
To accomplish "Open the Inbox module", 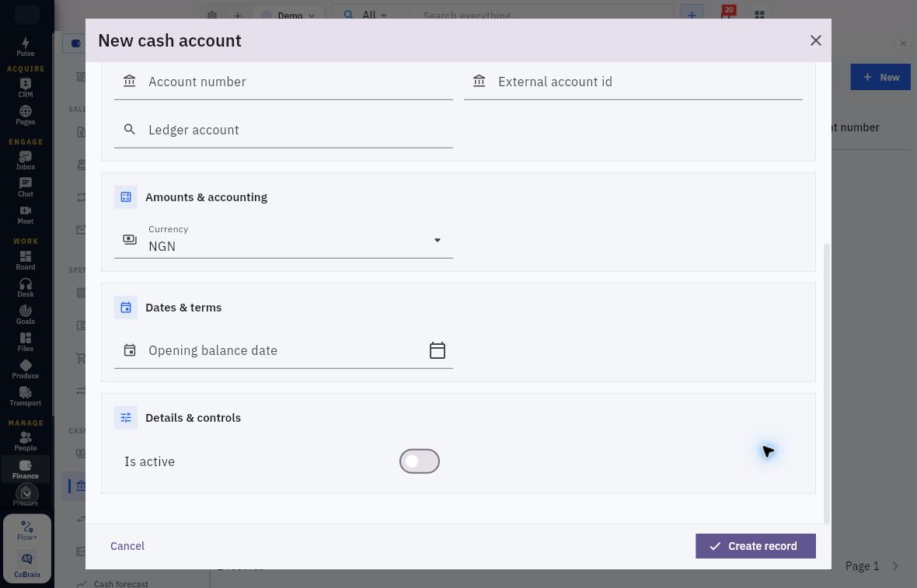I will [x=25, y=160].
